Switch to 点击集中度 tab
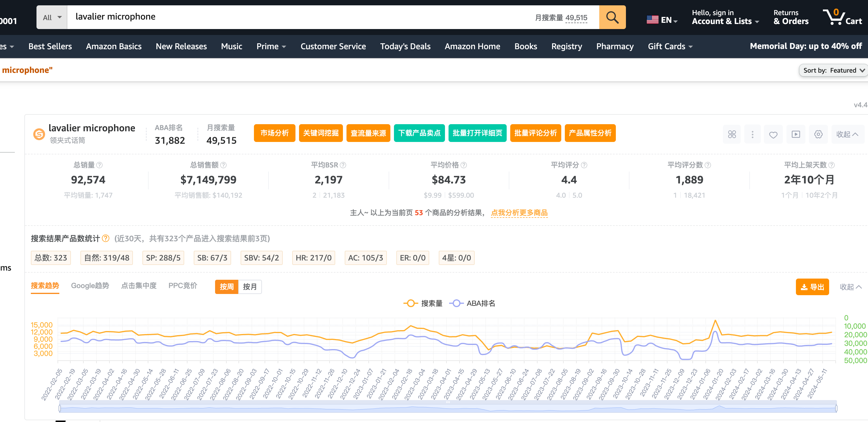Image resolution: width=868 pixels, height=422 pixels. (139, 286)
